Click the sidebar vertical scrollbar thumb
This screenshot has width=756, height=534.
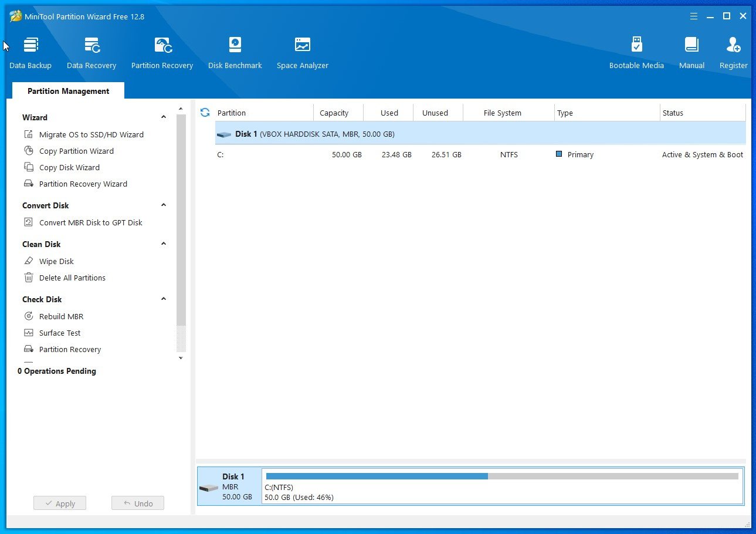click(181, 220)
